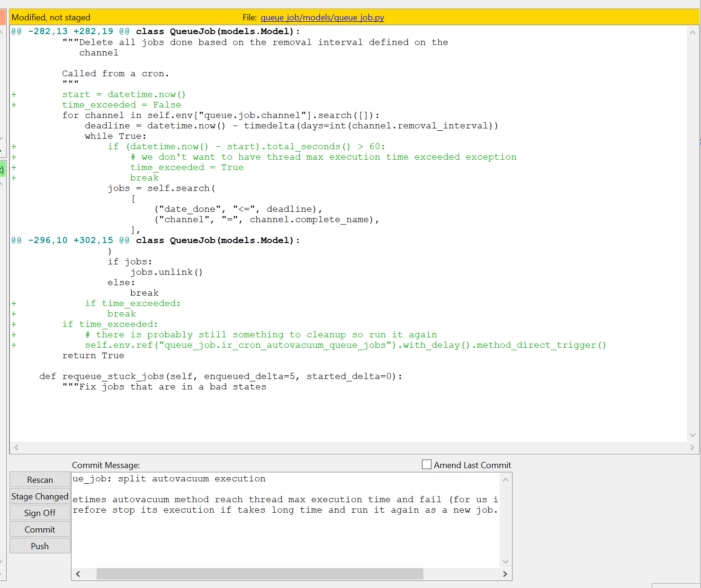
Task: Enable the Amend Last Commit checkbox
Action: (427, 465)
